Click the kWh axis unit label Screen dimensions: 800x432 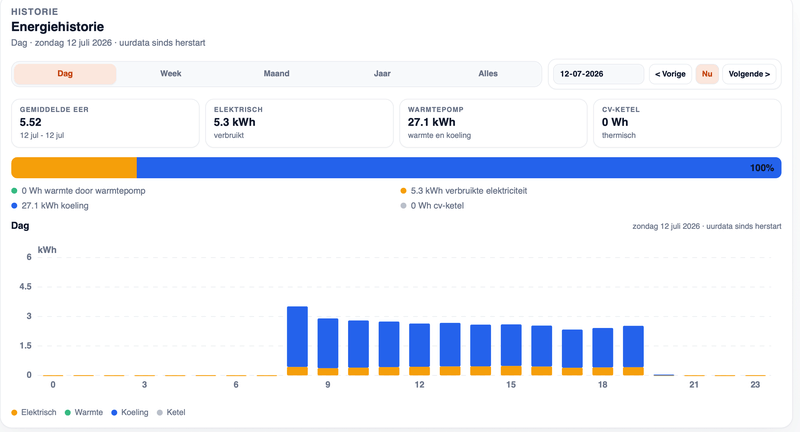click(x=47, y=250)
